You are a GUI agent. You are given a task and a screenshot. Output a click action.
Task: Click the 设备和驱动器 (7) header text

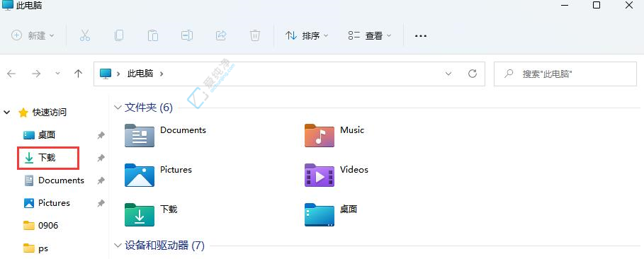[164, 246]
